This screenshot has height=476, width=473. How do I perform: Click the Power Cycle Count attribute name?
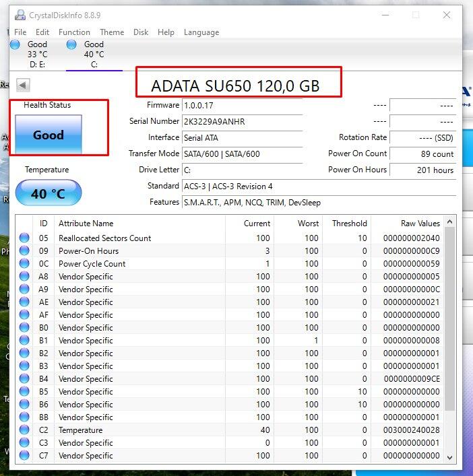coord(92,264)
